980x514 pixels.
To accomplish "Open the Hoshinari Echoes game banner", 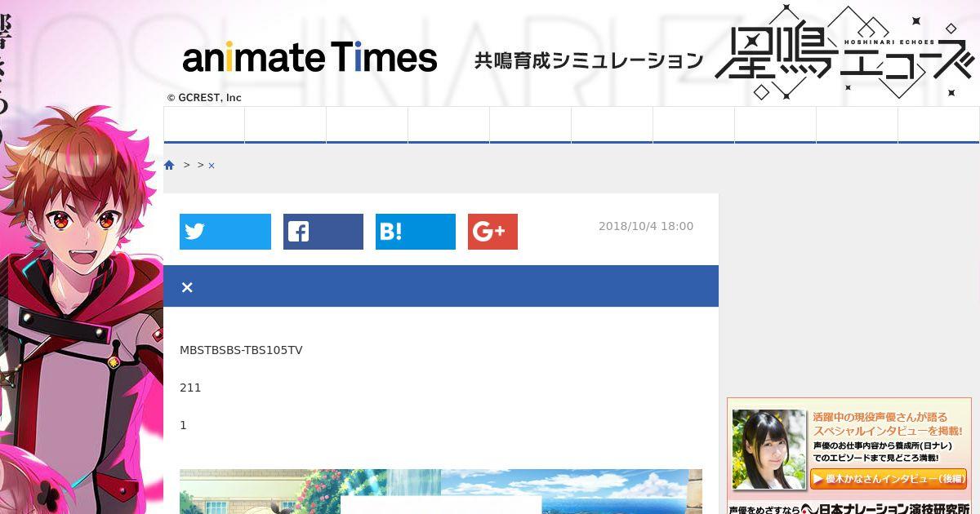I will [x=844, y=52].
